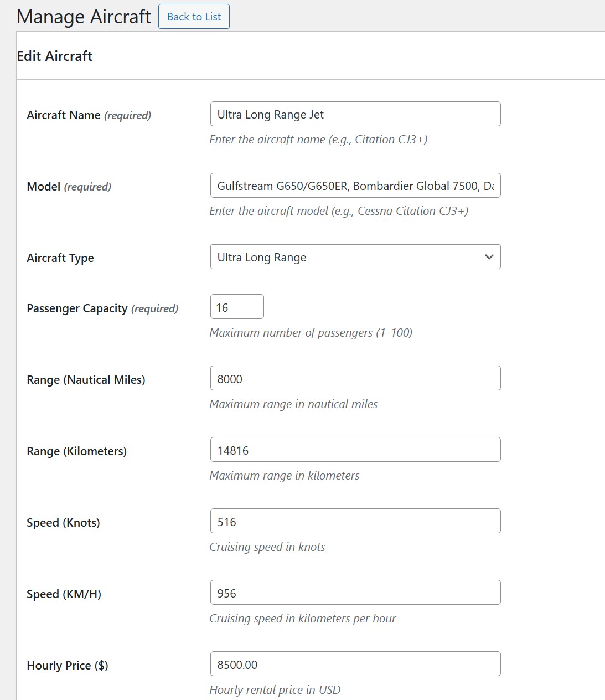Focus the Aircraft Name text field

pyautogui.click(x=355, y=114)
